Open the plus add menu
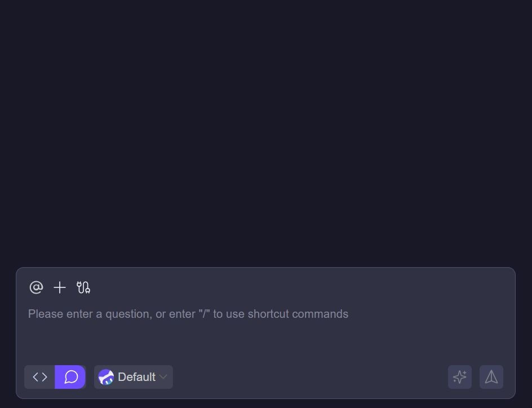Screen dimensions: 532x408 [60, 288]
